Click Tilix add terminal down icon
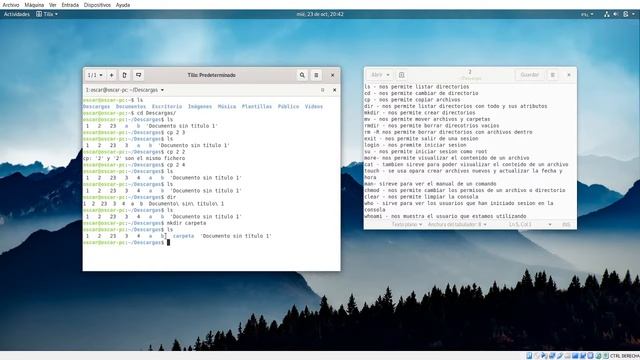 pos(138,75)
